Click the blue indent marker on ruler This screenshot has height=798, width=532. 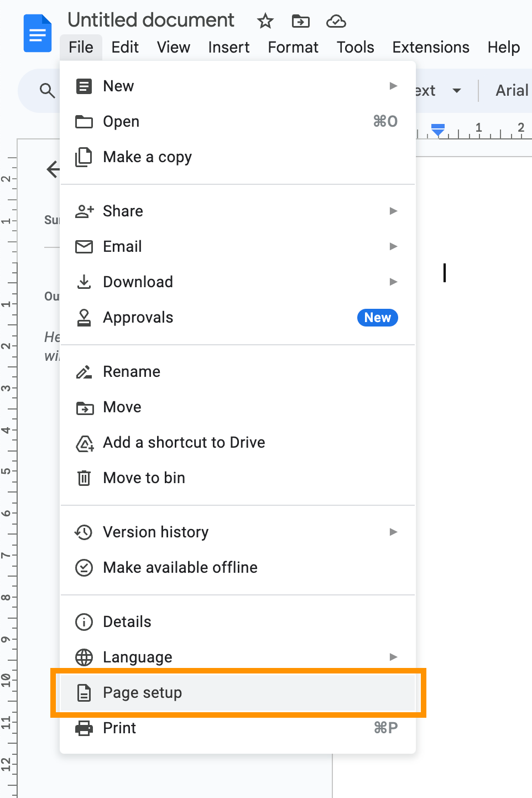pos(438,131)
